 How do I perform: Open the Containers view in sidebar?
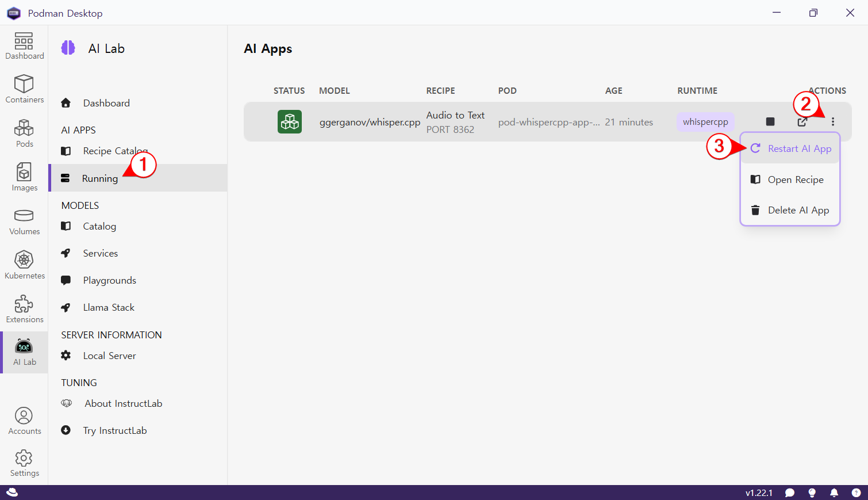pos(24,89)
